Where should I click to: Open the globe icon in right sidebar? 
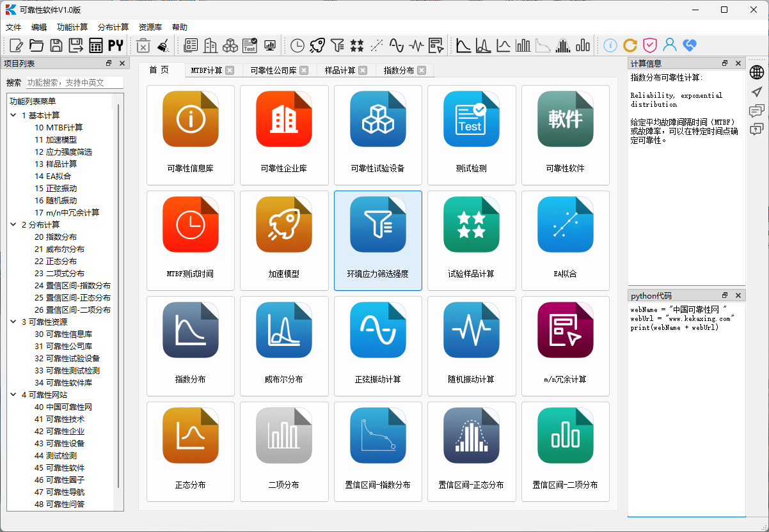757,72
